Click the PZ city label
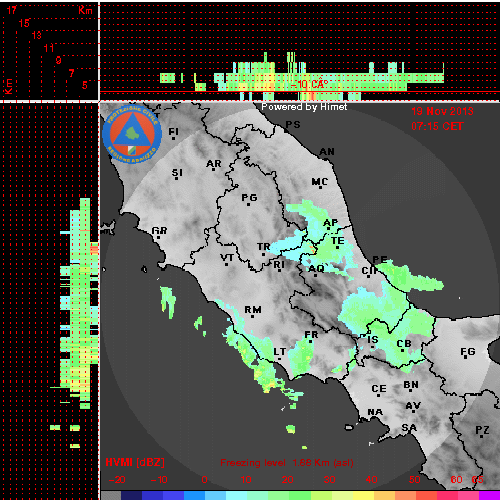The image size is (500, 500). [482, 430]
